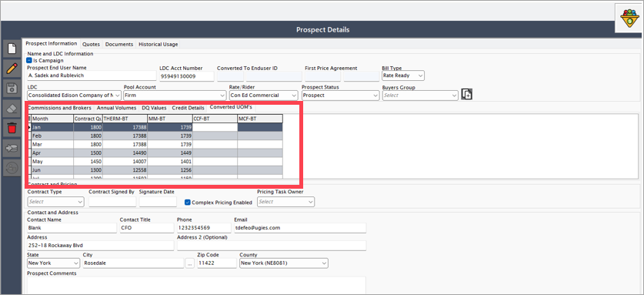Open the Bill Type dropdown
The width and height of the screenshot is (644, 295).
coord(403,75)
